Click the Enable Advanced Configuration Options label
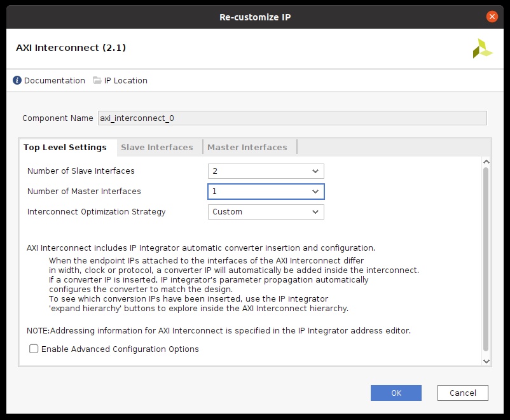This screenshot has width=510, height=420. coord(120,349)
